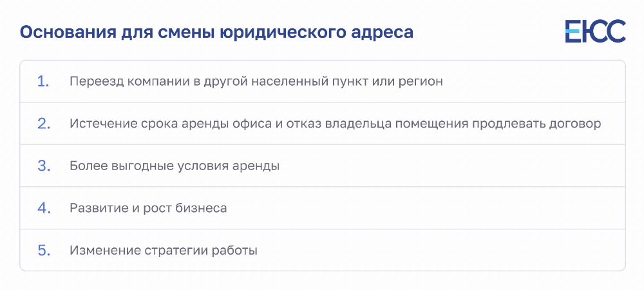
Task: Click 'Развитие и рост бизнеса' text
Action: click(x=148, y=208)
